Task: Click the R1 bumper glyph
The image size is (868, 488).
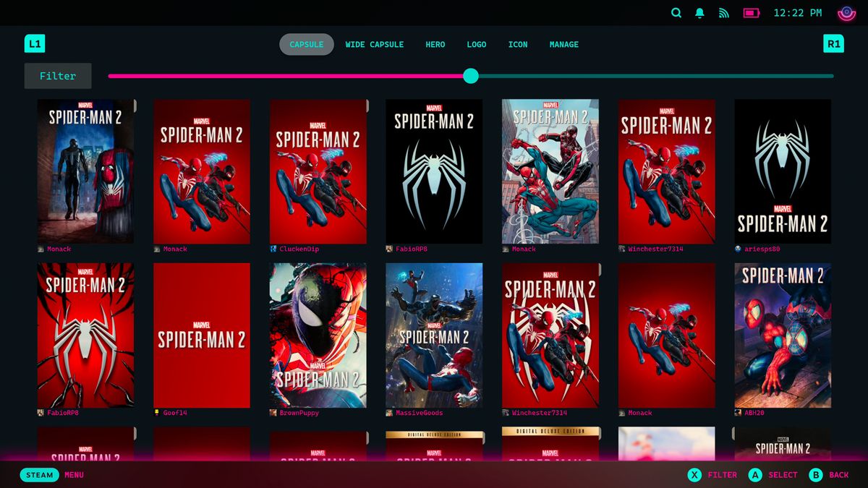Action: click(833, 44)
